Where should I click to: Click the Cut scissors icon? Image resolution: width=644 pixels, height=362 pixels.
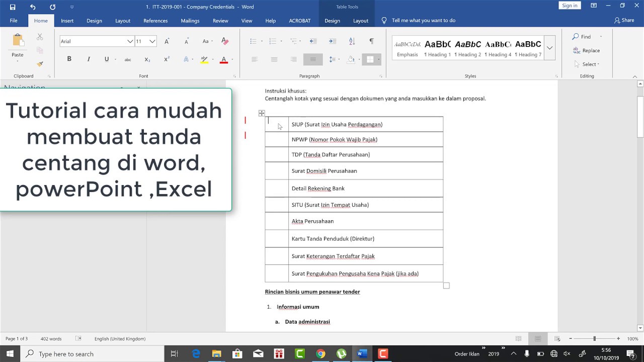click(x=40, y=37)
